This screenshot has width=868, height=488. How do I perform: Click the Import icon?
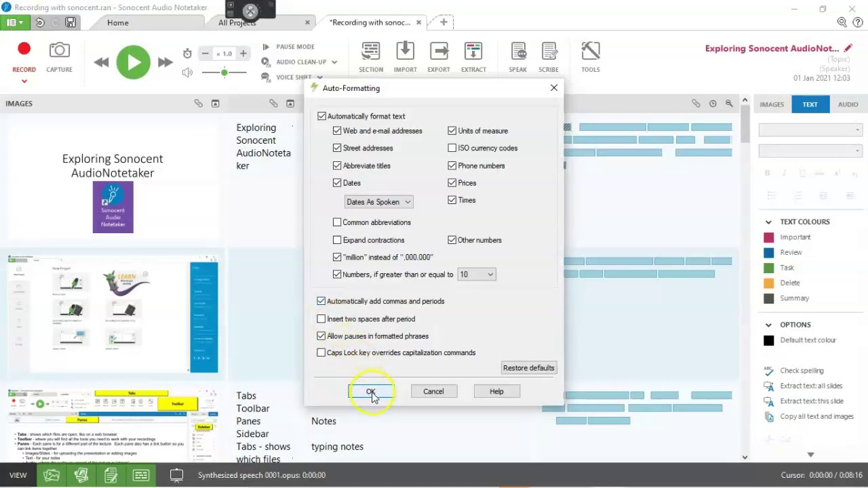click(x=405, y=52)
